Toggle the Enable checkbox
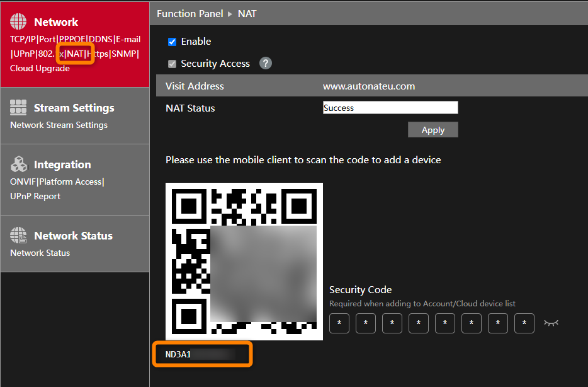Image resolution: width=588 pixels, height=387 pixels. (x=172, y=42)
